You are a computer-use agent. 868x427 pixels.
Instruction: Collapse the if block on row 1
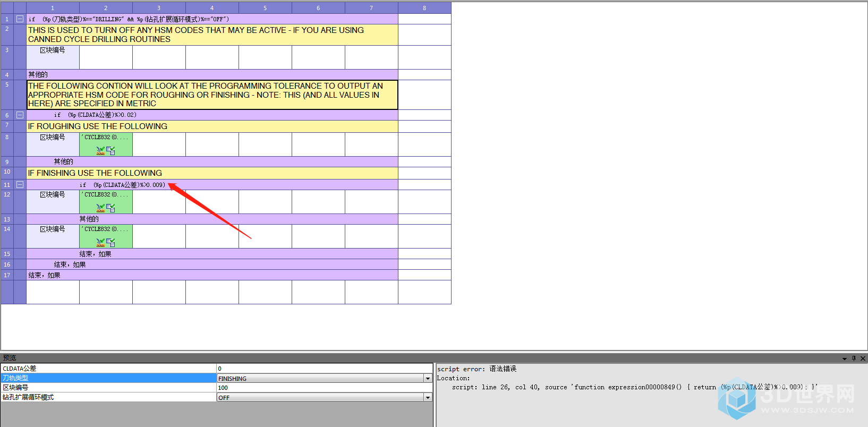click(x=20, y=19)
